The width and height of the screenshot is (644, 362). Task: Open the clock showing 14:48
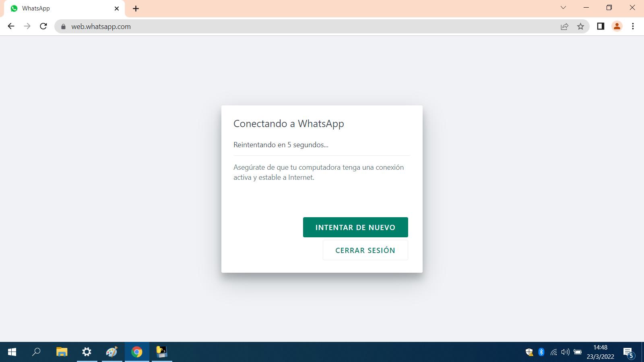pyautogui.click(x=600, y=352)
